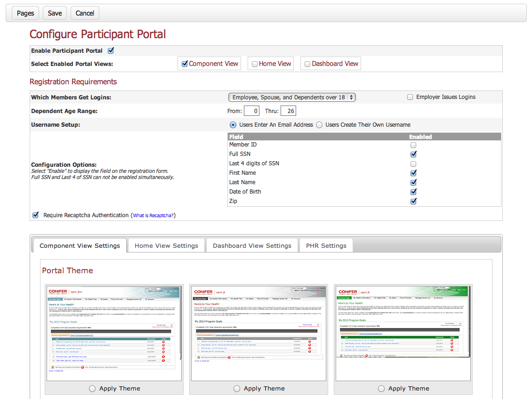Image resolution: width=532 pixels, height=399 pixels.
Task: Enable the Home View checkbox
Action: coord(254,64)
